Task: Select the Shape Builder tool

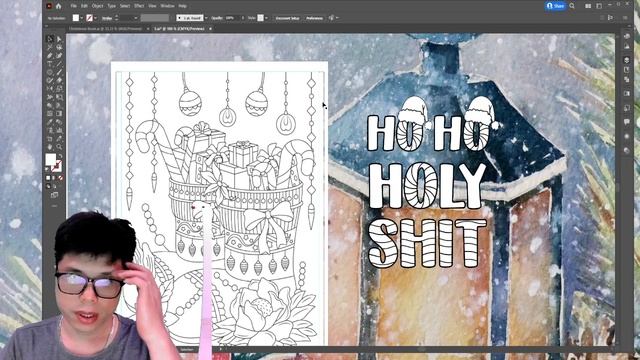Action: pos(50,105)
